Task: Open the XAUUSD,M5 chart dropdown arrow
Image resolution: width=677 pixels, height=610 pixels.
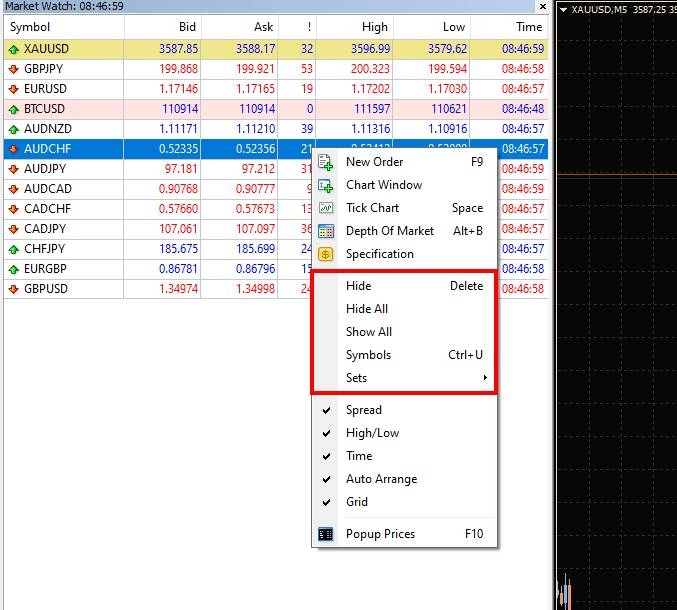Action: [563, 9]
